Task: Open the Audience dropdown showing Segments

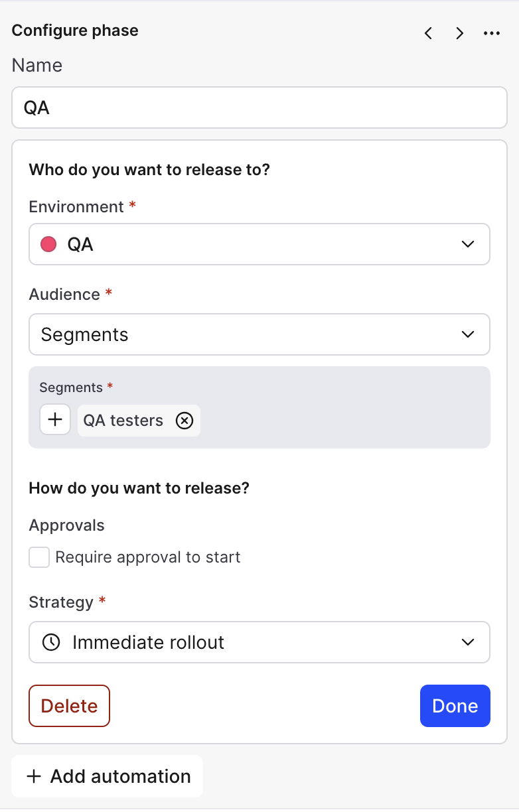Action: coord(259,334)
